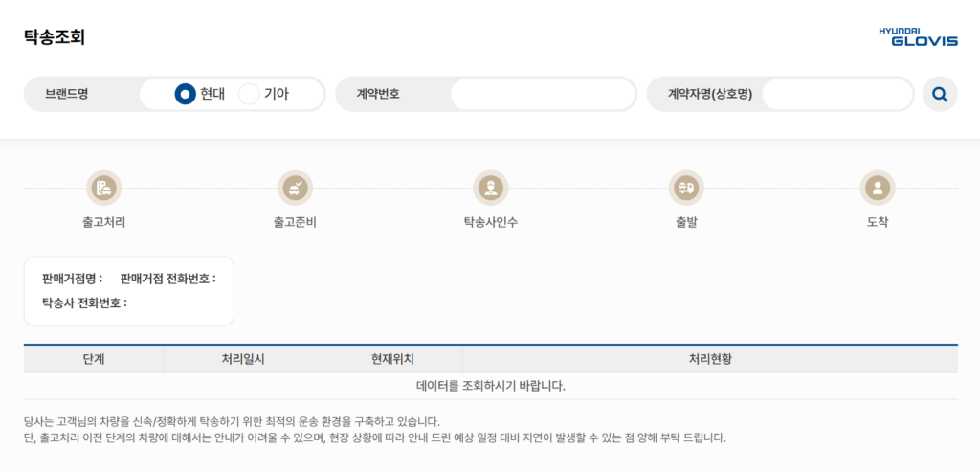Select the 기아 brand radio button
This screenshot has width=980, height=471.
(249, 94)
